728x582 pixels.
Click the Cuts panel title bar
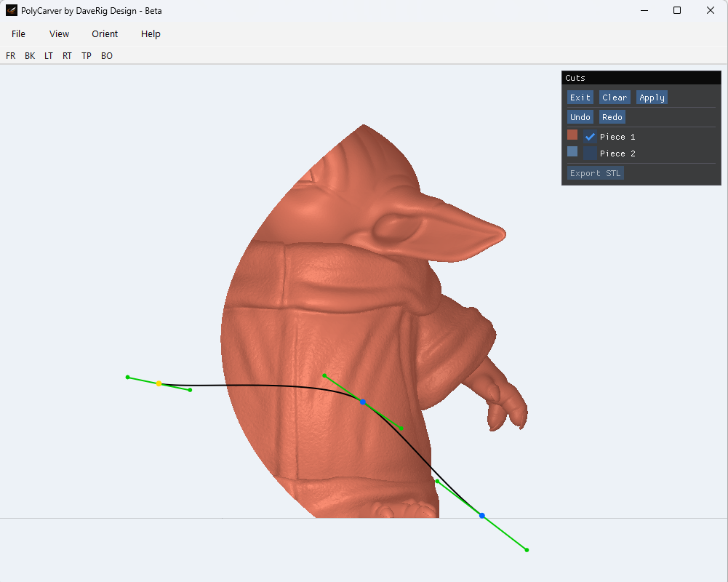point(641,78)
